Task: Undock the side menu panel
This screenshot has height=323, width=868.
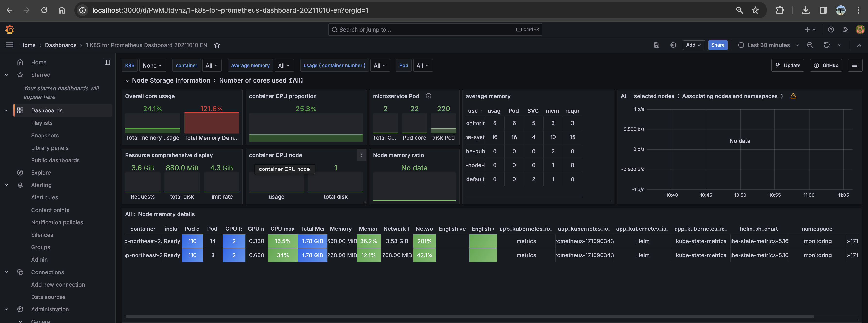Action: pos(107,62)
